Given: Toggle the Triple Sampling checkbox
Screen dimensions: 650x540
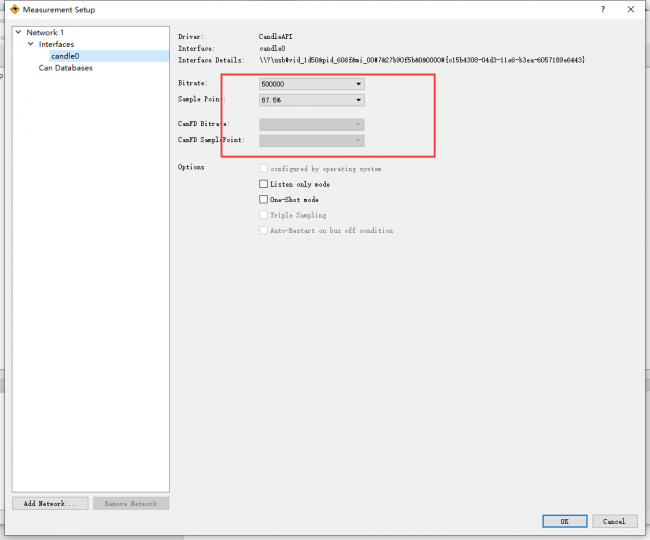Looking at the screenshot, I should point(263,215).
